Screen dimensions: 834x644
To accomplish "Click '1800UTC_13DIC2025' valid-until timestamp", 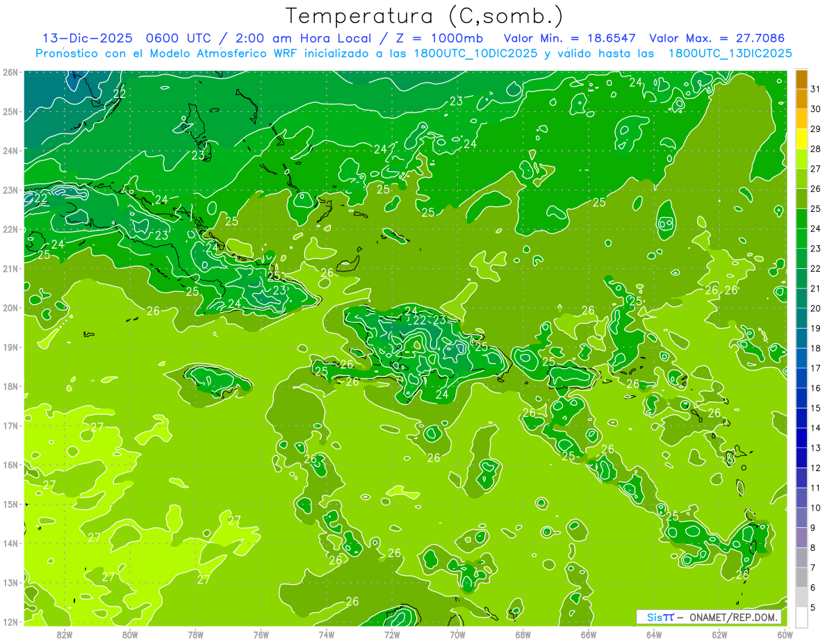I will pos(730,53).
